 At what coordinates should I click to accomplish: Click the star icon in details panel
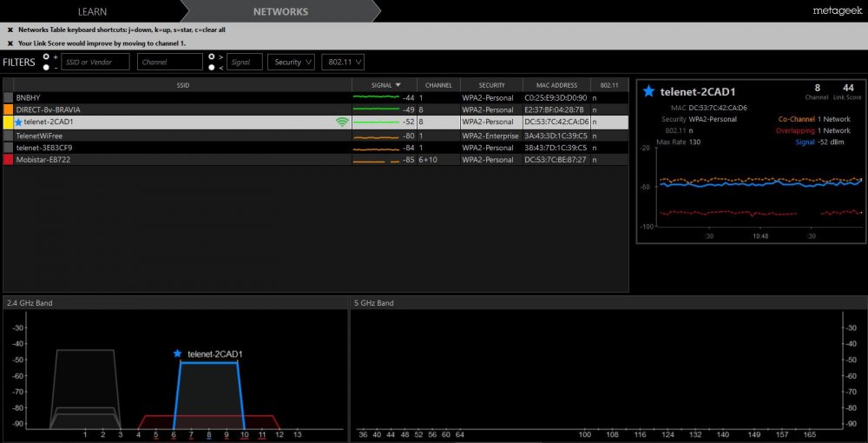point(648,91)
